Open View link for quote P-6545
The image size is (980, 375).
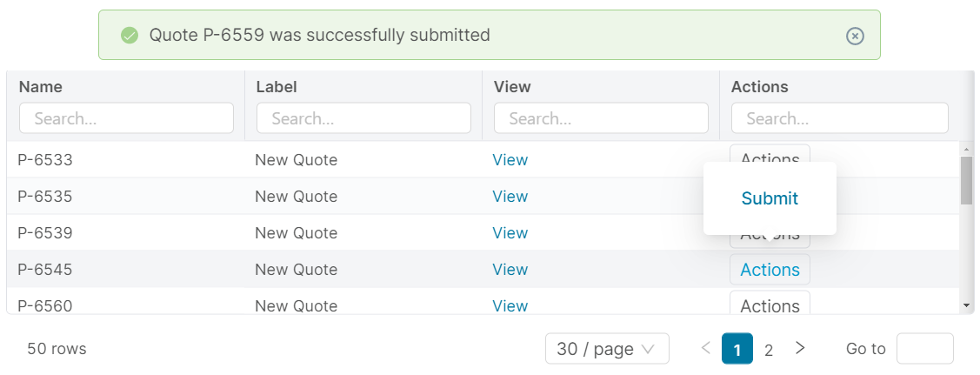510,270
